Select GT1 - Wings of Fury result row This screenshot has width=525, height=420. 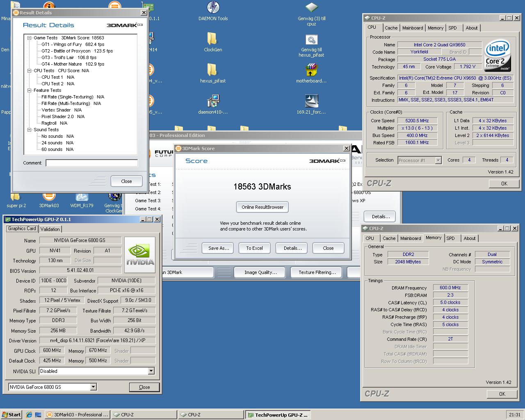pos(73,44)
